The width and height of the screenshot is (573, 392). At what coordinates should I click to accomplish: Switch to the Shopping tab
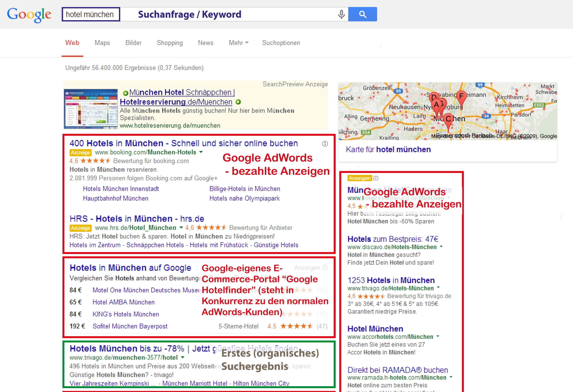coord(170,43)
